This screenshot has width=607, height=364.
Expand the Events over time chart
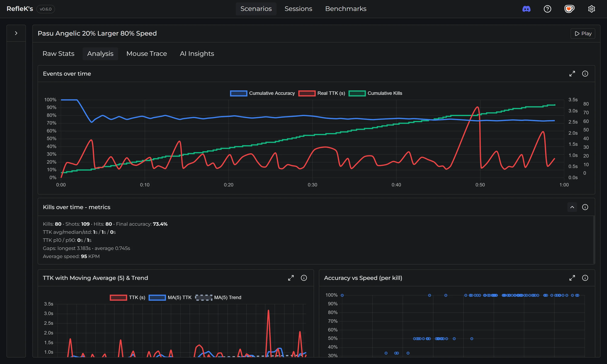[x=572, y=74]
